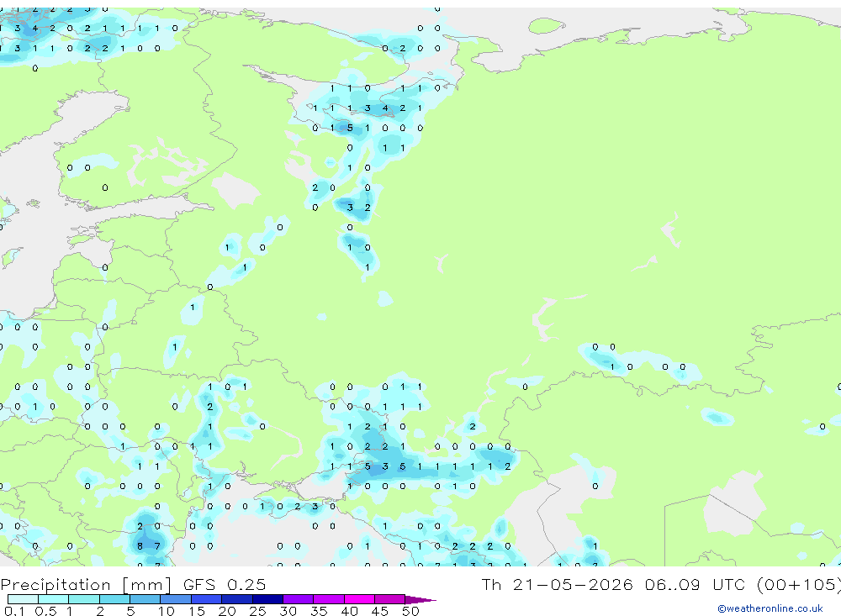Image resolution: width=841 pixels, height=616 pixels.
Task: Click the 'Th 21-05-2026' date text
Action: click(x=557, y=584)
